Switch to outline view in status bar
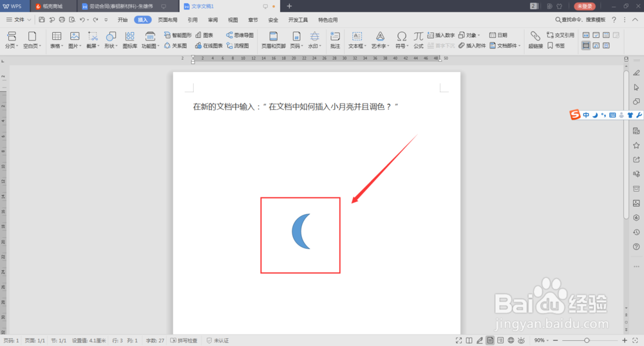Screen dimensions: 644x346 tap(500, 340)
